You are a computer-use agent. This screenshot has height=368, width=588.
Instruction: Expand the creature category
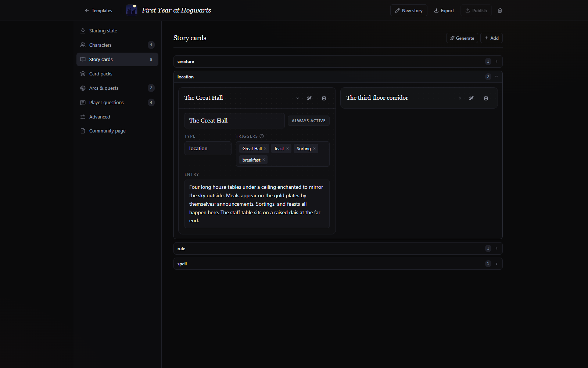pyautogui.click(x=338, y=61)
